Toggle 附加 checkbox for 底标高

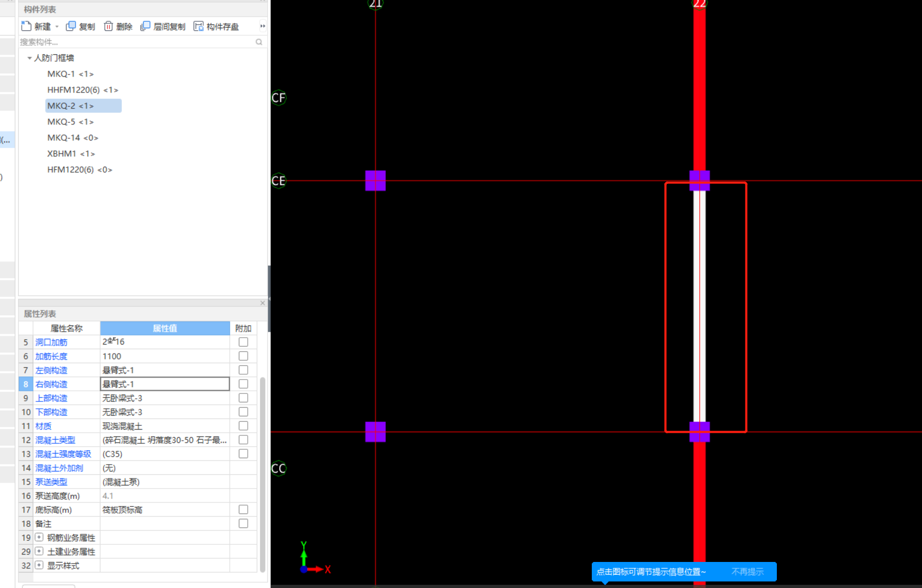click(x=244, y=509)
